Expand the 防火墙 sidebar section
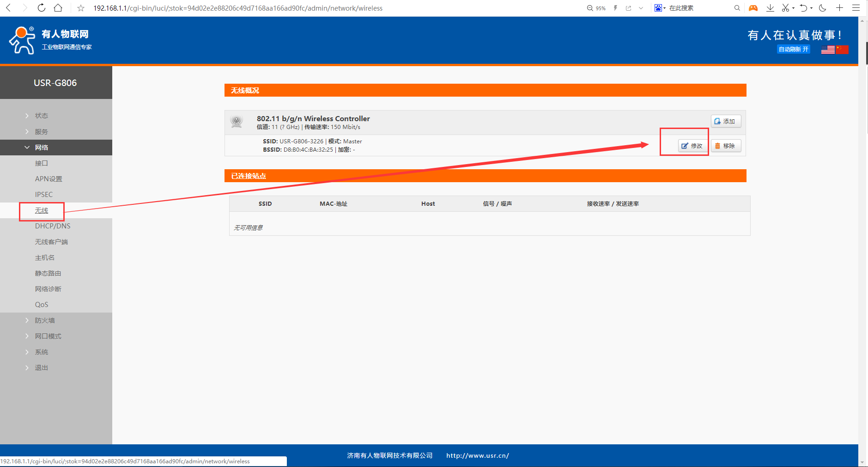 [x=45, y=320]
